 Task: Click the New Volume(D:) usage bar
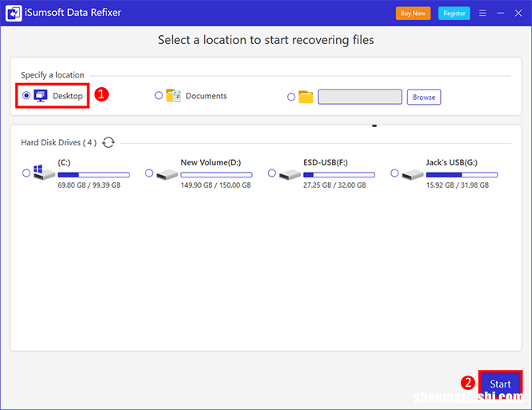[x=216, y=175]
